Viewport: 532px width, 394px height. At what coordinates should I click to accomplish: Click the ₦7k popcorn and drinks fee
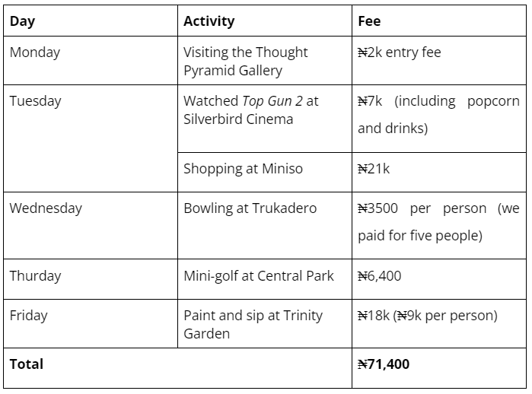coord(438,114)
